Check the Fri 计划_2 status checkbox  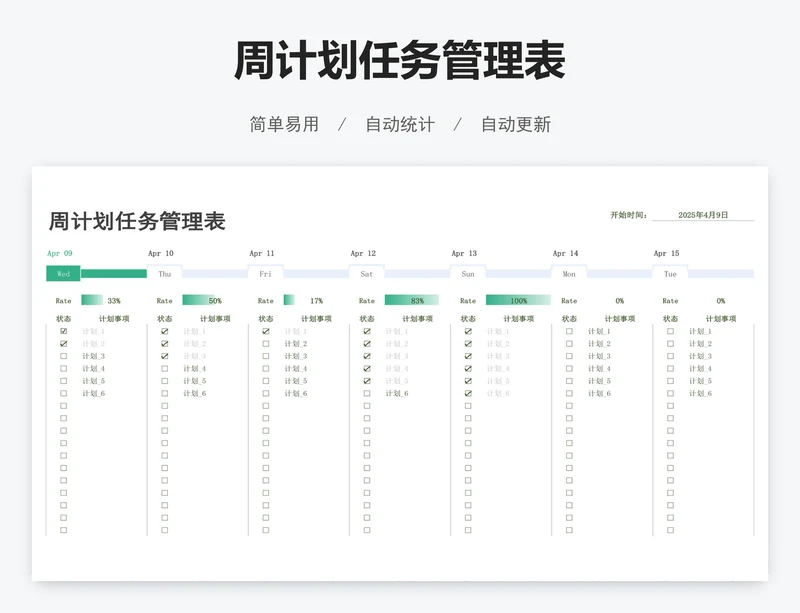266,344
